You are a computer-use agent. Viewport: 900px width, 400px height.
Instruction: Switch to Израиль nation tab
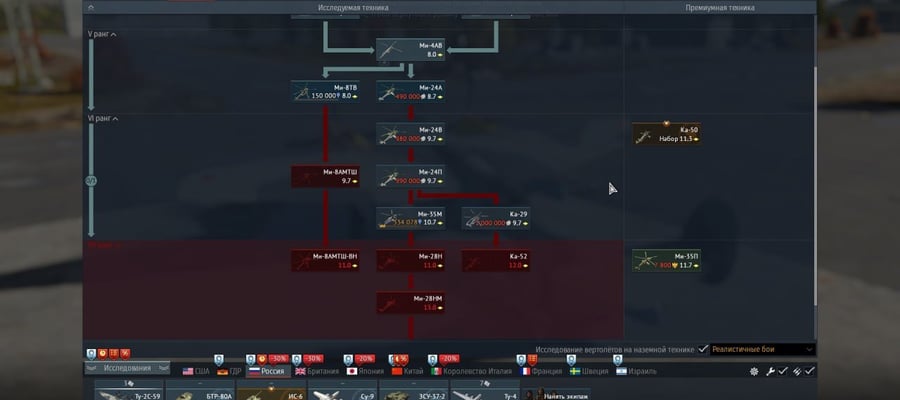[636, 371]
